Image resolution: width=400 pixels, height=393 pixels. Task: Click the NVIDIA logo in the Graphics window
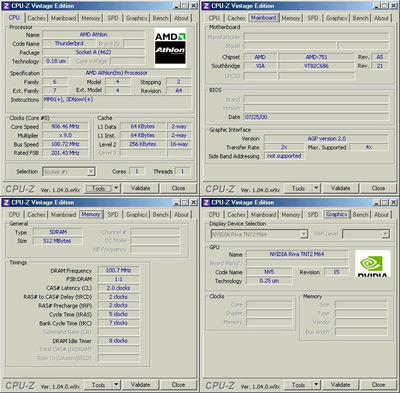coord(373,263)
